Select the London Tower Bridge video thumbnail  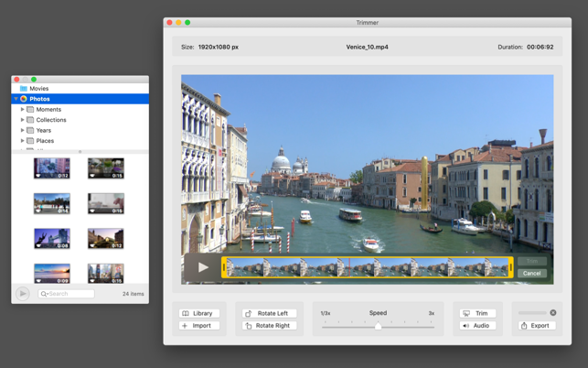tap(51, 238)
